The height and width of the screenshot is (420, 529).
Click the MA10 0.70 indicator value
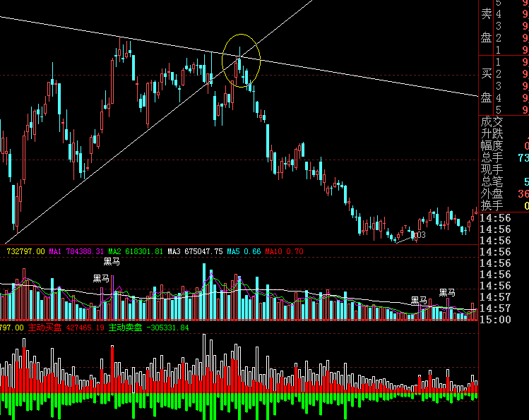coord(284,251)
